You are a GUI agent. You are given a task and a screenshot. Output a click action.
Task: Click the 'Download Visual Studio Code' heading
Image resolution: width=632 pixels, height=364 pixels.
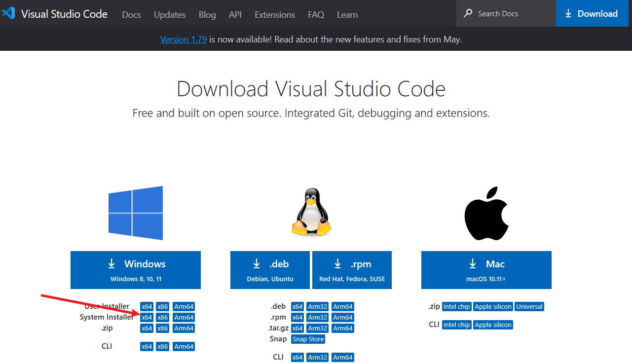[x=311, y=89]
